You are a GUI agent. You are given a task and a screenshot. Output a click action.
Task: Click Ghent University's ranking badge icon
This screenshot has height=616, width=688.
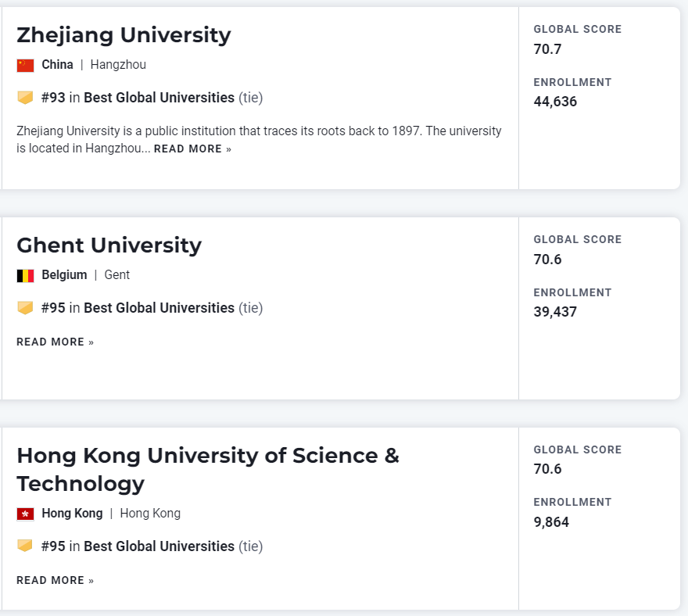coord(25,308)
